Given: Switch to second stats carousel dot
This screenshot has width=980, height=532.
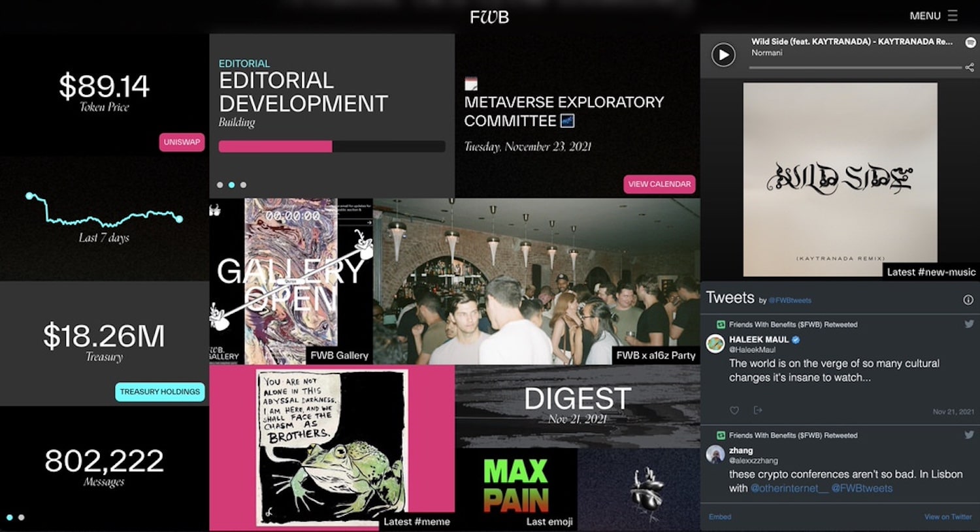Looking at the screenshot, I should tap(22, 518).
